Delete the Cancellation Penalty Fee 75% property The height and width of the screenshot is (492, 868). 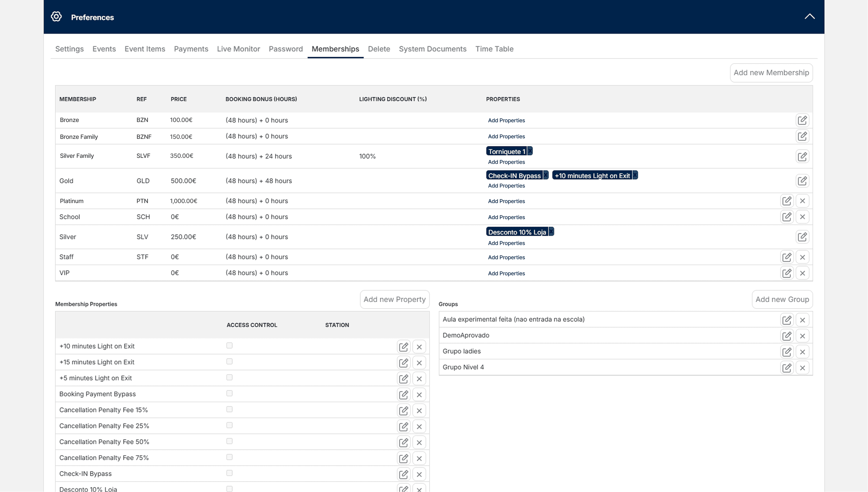click(x=419, y=458)
